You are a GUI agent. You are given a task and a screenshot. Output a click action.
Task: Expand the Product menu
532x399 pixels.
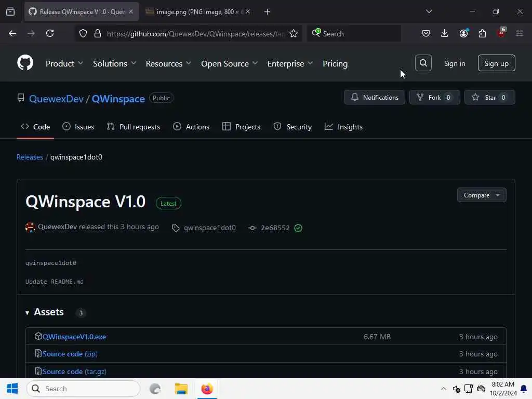tap(64, 63)
